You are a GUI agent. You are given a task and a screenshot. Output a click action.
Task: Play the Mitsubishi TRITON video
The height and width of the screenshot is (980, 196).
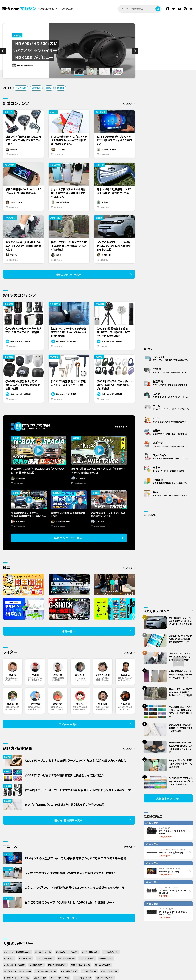tap(109, 500)
